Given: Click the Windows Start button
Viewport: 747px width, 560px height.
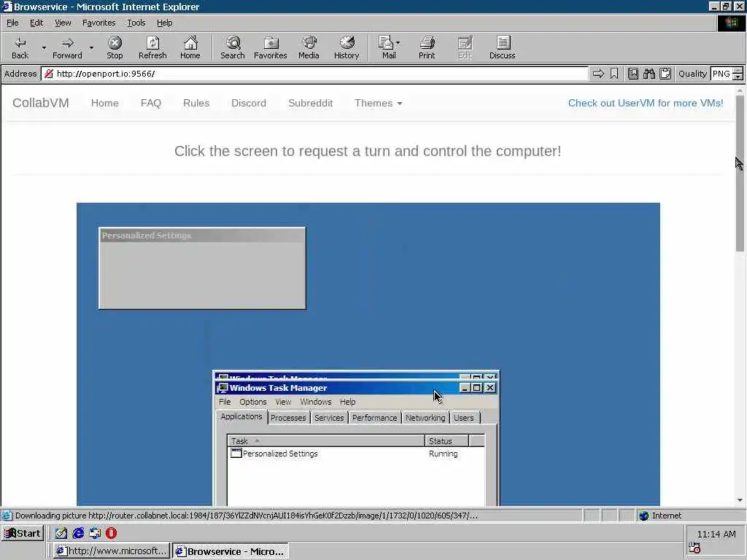Looking at the screenshot, I should pyautogui.click(x=23, y=533).
